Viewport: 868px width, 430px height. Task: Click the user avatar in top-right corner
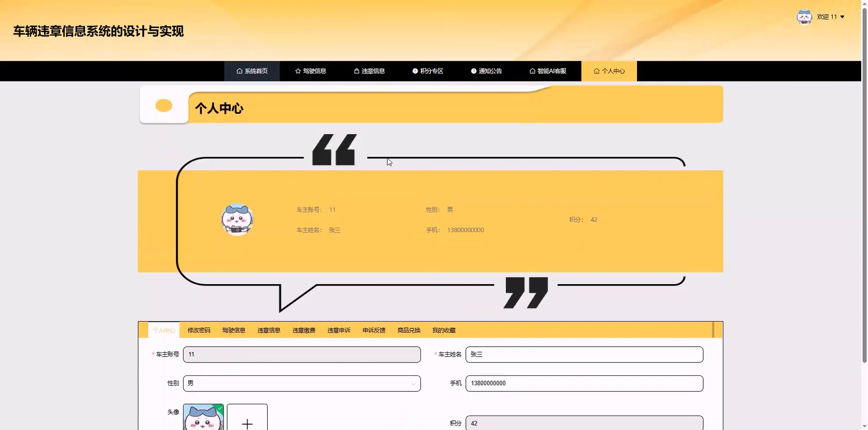click(804, 17)
